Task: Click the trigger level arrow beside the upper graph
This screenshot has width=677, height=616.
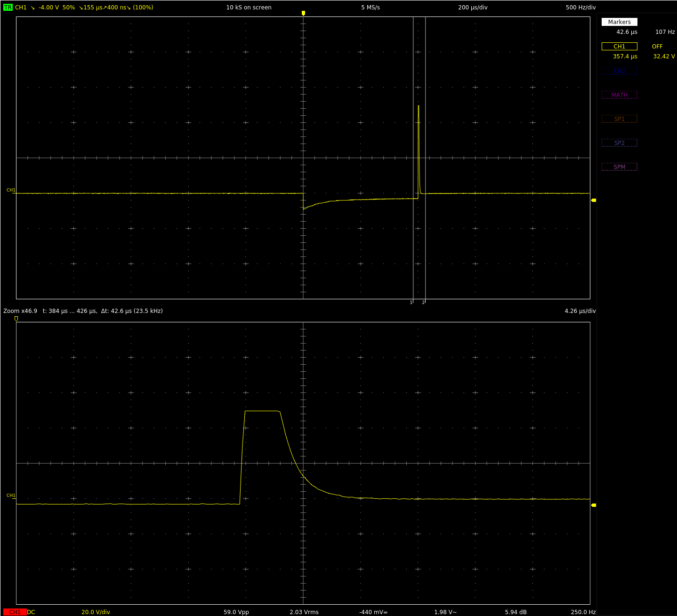Action: pos(593,200)
